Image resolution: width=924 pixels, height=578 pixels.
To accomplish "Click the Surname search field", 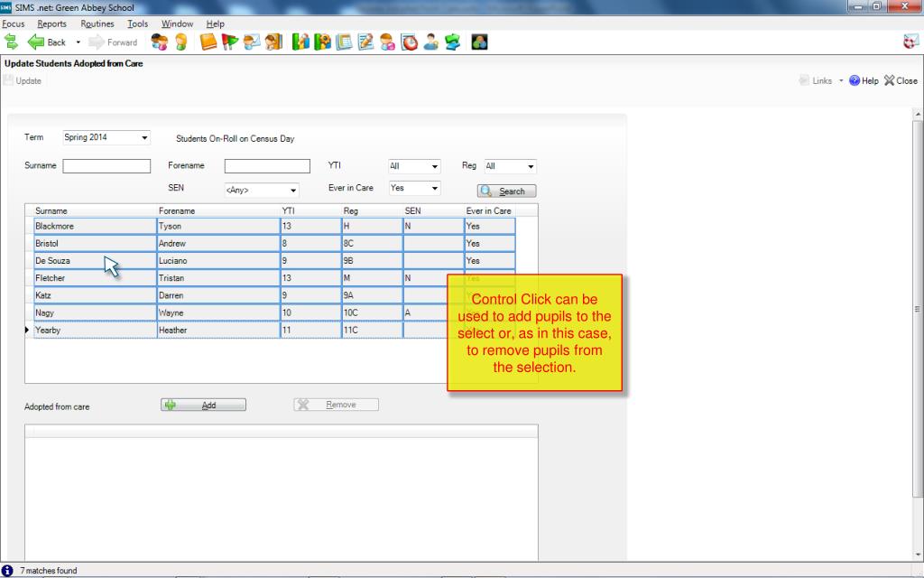I will coord(106,166).
